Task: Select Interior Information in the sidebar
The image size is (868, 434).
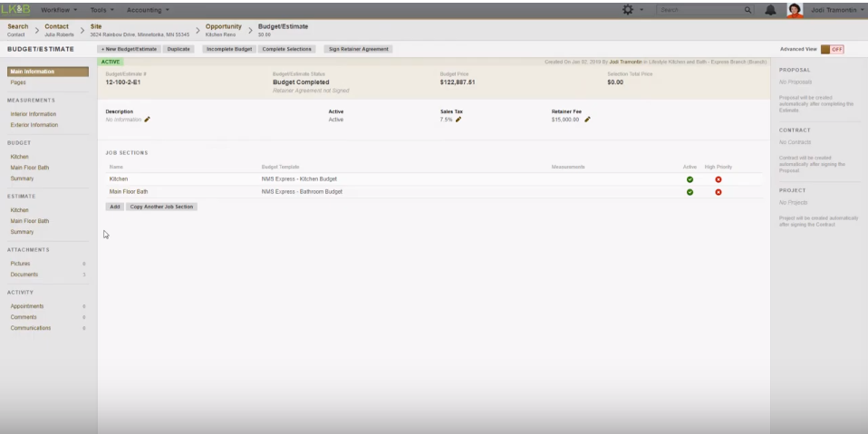Action: click(34, 114)
